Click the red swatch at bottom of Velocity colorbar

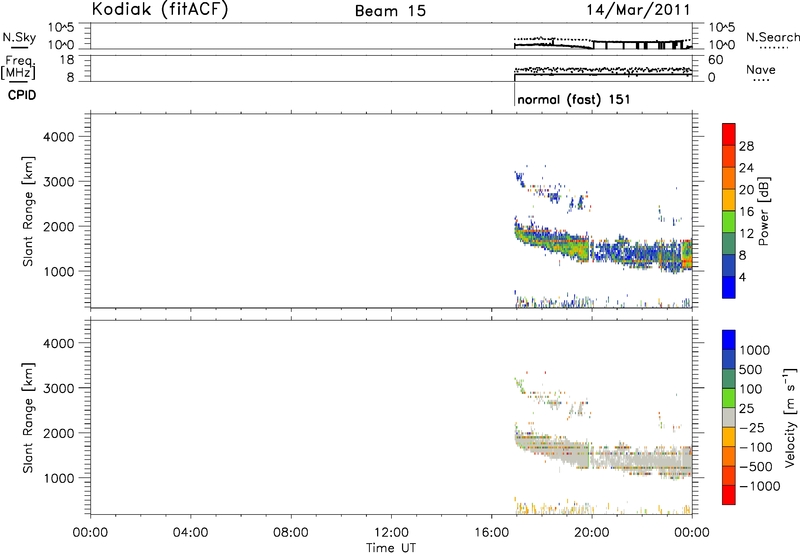click(729, 495)
